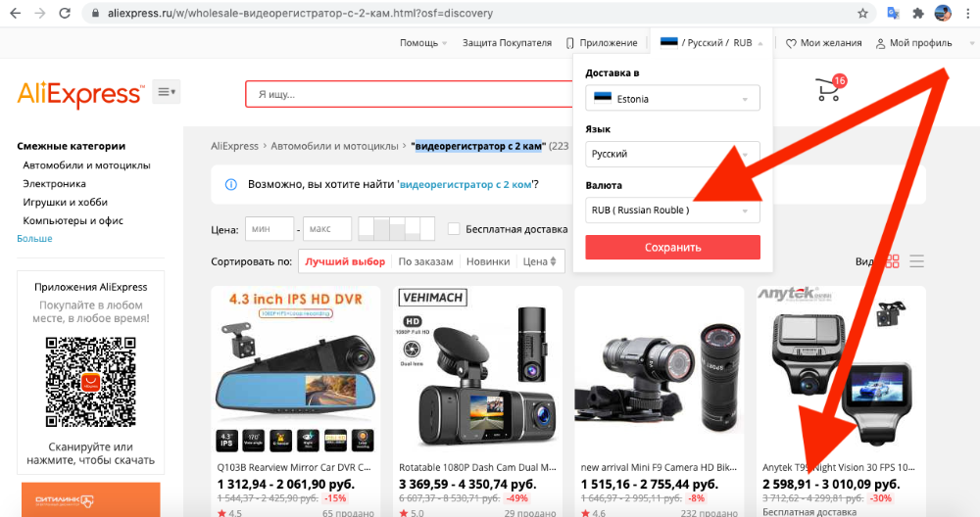The image size is (980, 517).
Task: Sort results by По заказам
Action: (425, 261)
